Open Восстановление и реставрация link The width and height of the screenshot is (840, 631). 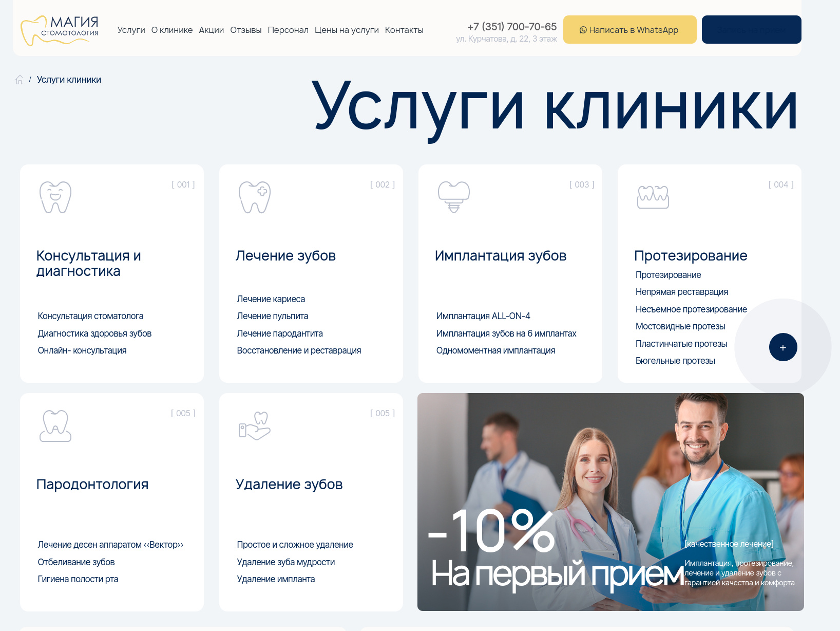(x=299, y=350)
